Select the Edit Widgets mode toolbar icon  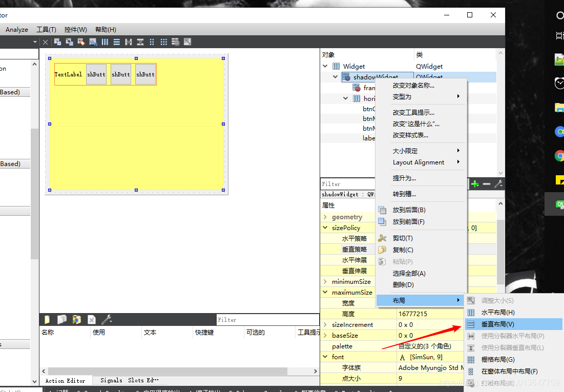pos(57,42)
